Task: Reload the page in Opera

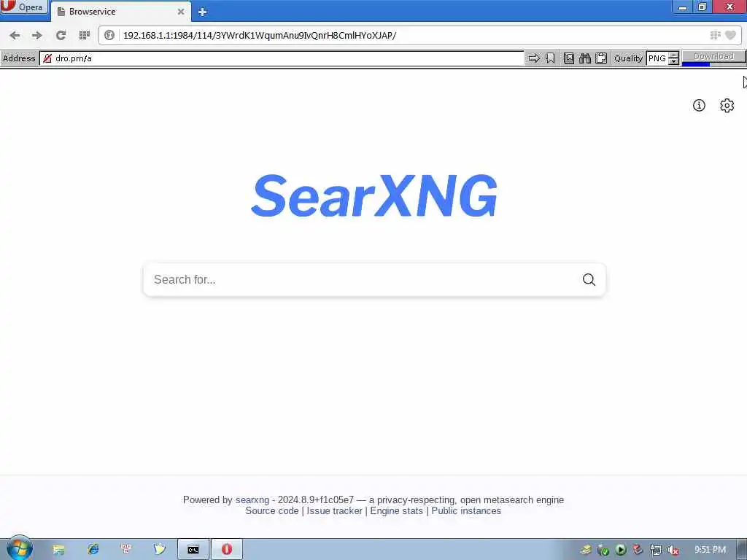Action: pos(61,35)
